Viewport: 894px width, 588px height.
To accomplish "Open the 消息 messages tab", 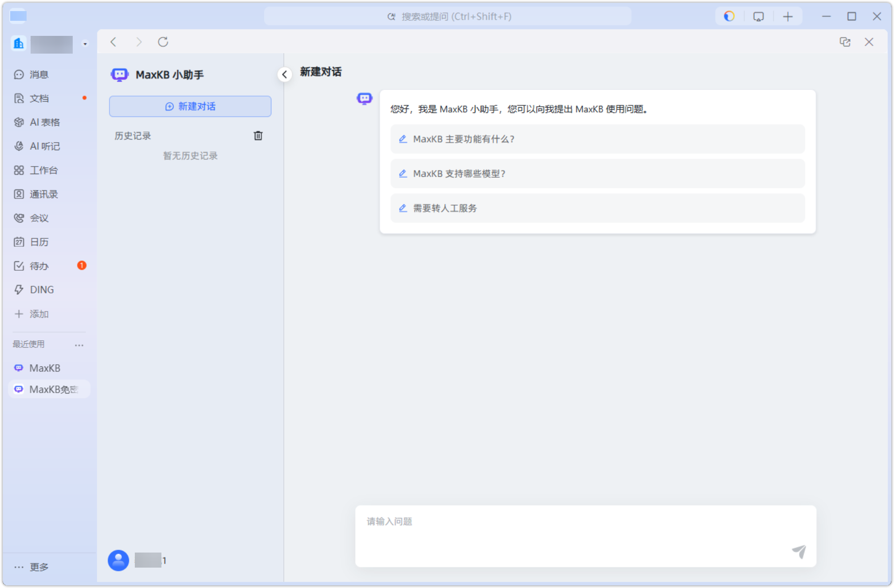I will 39,74.
